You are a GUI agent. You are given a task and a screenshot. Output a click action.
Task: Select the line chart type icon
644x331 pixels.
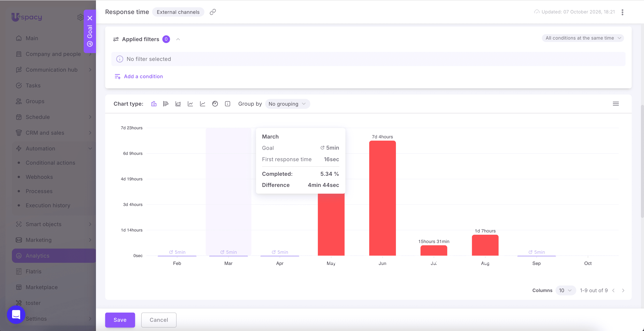pyautogui.click(x=190, y=104)
